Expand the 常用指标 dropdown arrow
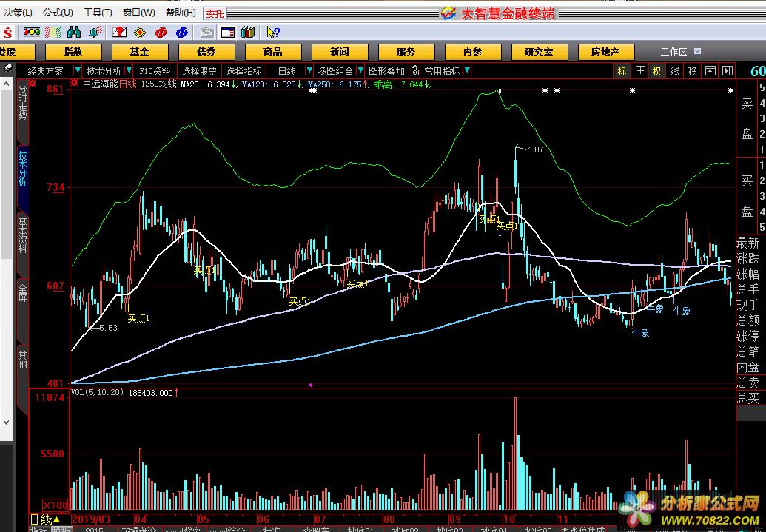The height and width of the screenshot is (532, 766). [467, 71]
